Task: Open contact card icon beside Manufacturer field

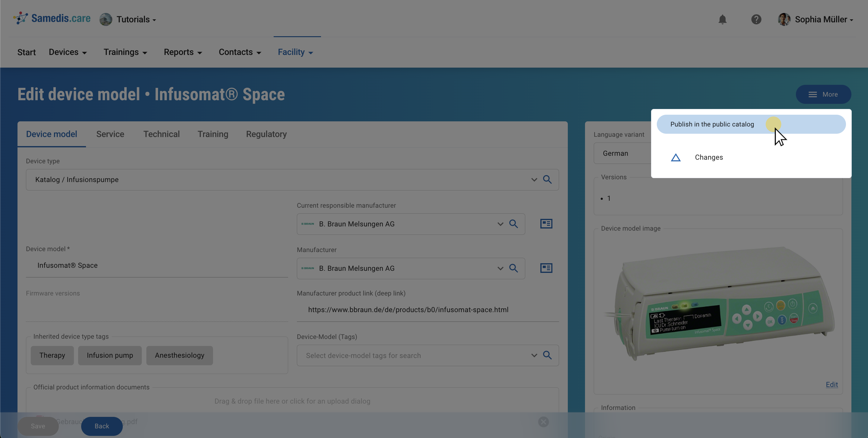Action: [546, 268]
